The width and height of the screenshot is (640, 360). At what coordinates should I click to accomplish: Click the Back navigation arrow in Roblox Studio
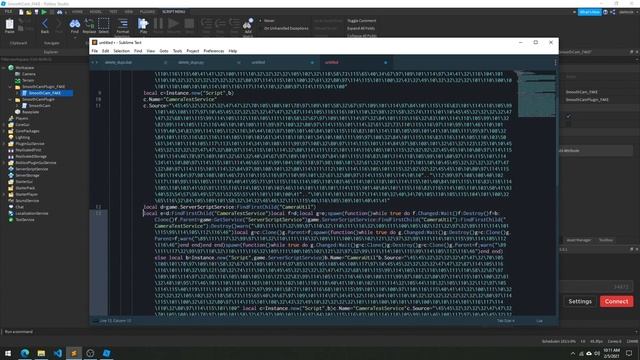[x=45, y=25]
